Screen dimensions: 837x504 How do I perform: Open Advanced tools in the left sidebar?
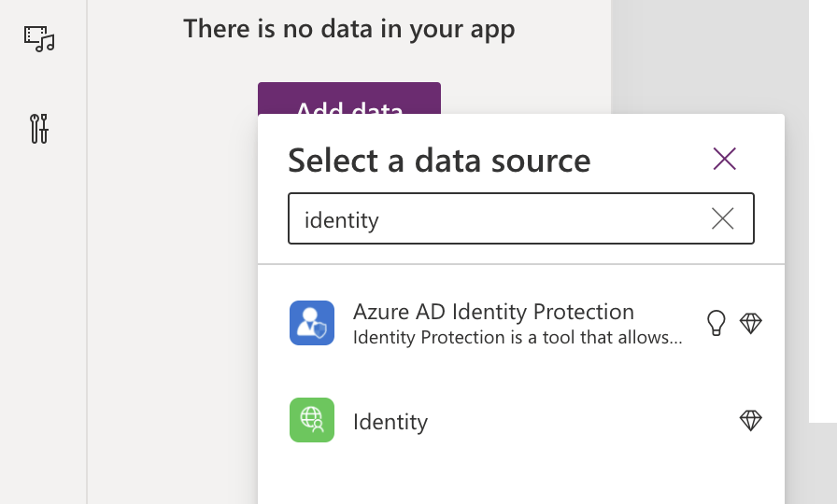pyautogui.click(x=39, y=128)
